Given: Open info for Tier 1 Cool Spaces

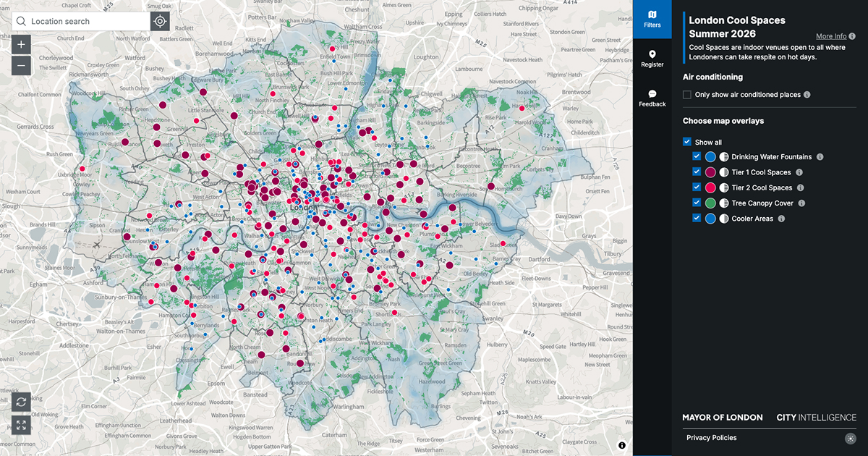Looking at the screenshot, I should click(799, 172).
